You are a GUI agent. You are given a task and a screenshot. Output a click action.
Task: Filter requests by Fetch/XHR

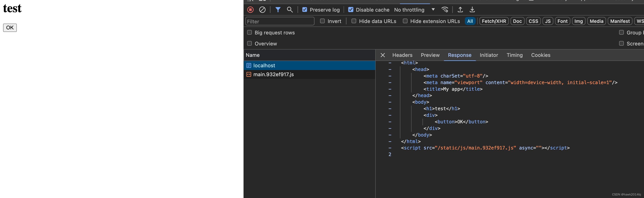494,21
